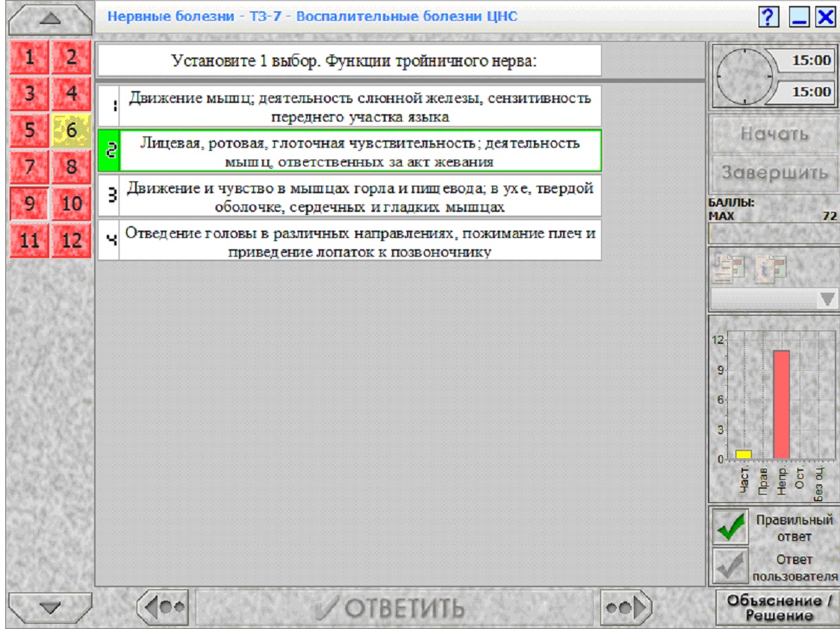Click the upper 15:00 time value

pyautogui.click(x=811, y=60)
